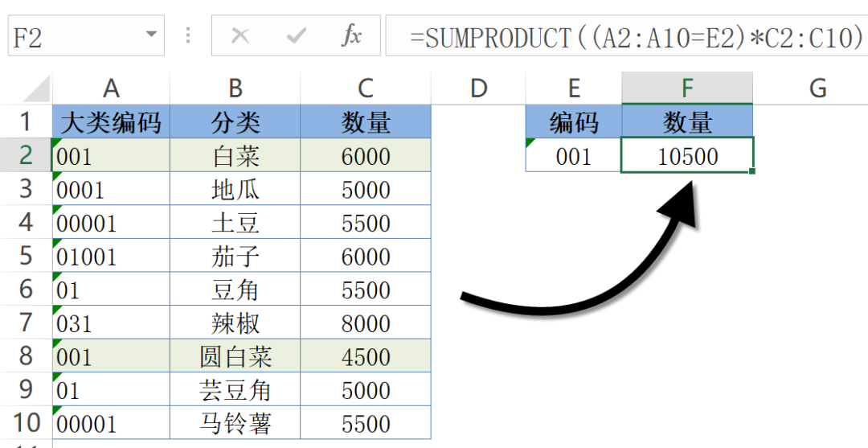Image resolution: width=868 pixels, height=448 pixels.
Task: Click 数量 header in column F
Action: 687,121
